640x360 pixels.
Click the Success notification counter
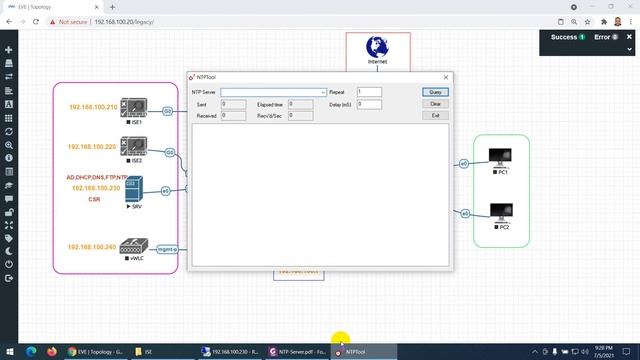pyautogui.click(x=568, y=37)
